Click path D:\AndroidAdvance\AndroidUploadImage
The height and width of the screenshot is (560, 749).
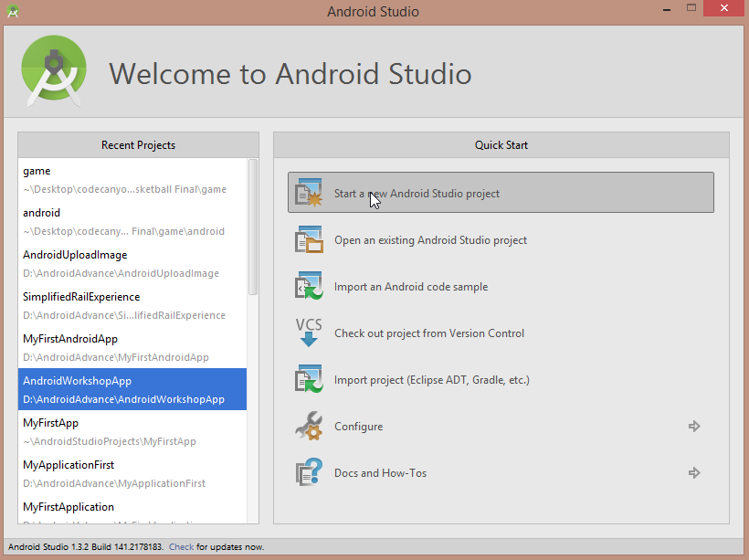[x=121, y=273]
